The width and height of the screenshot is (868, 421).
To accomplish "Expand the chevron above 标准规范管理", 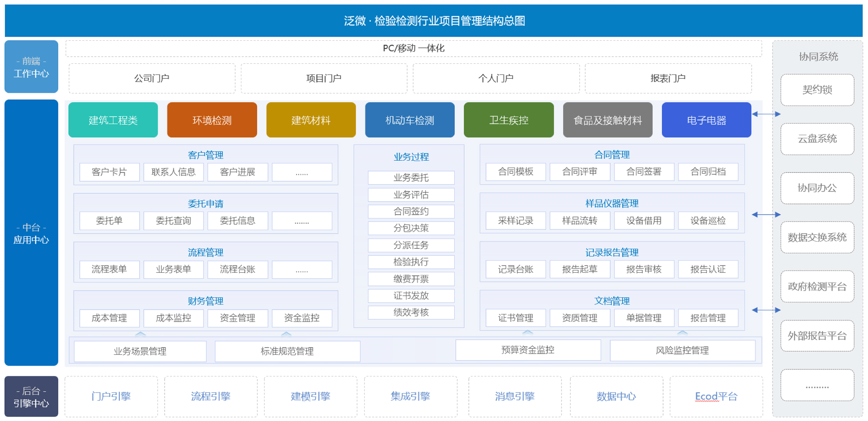I will tap(286, 334).
